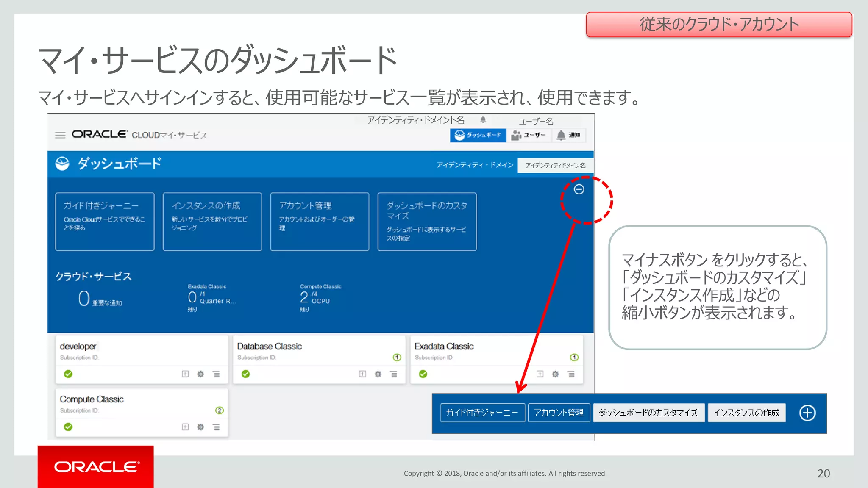Viewport: 868px width, 488px height.
Task: Click the collapsed ガイド付きジャーニー button
Action: [483, 413]
